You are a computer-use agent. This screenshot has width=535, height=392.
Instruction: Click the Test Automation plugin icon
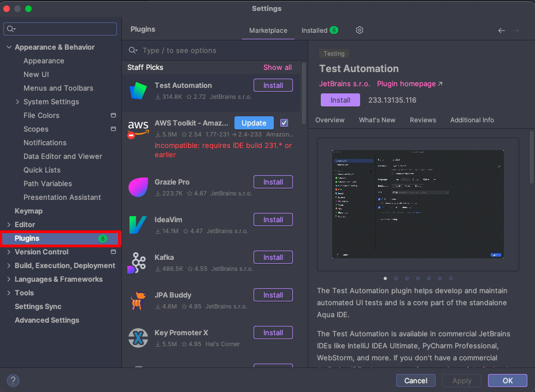138,91
